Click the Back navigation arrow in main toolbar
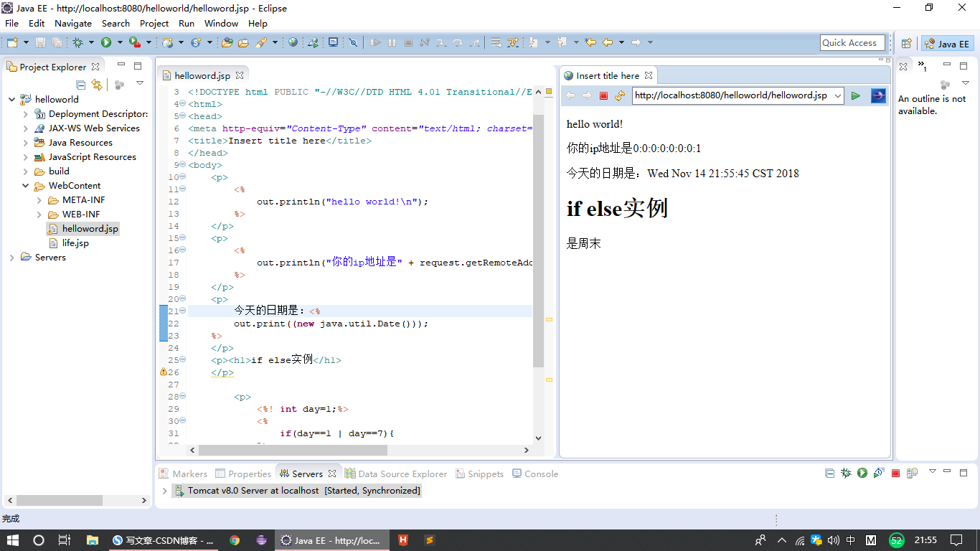Screen dimensions: 980x551 point(608,42)
